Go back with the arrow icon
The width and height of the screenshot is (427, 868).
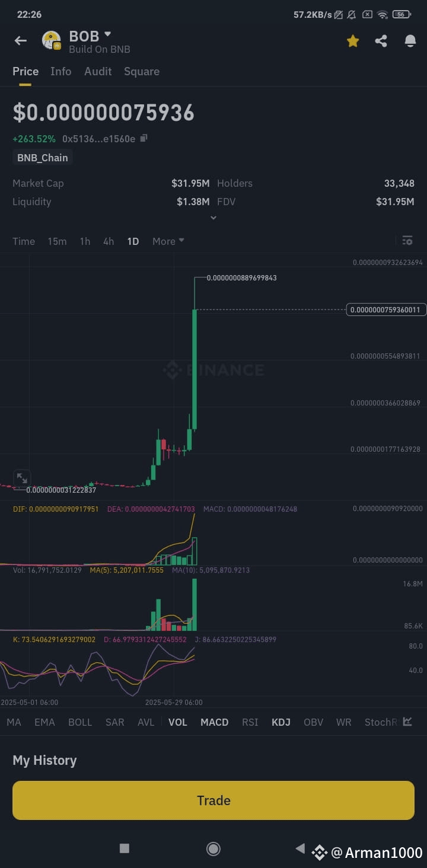point(21,41)
